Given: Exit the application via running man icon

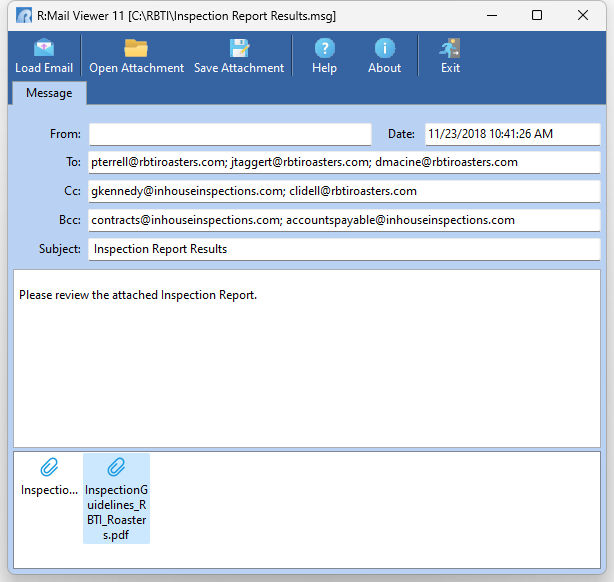Looking at the screenshot, I should pos(450,48).
